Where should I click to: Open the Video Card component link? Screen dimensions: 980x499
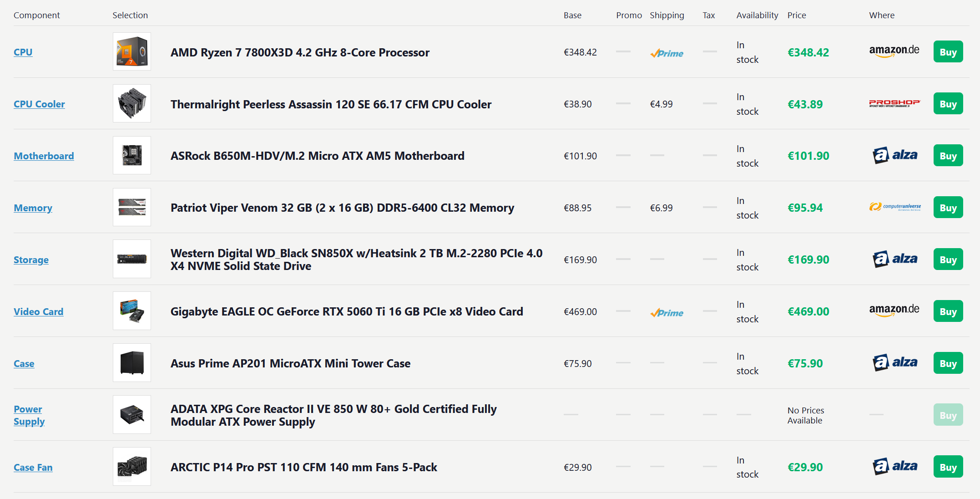(38, 312)
